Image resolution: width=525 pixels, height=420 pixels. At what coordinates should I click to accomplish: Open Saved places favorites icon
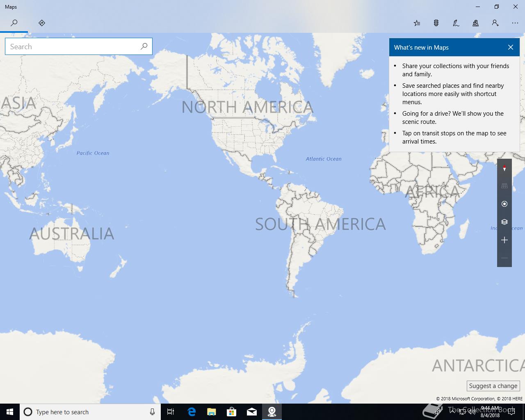coord(417,23)
